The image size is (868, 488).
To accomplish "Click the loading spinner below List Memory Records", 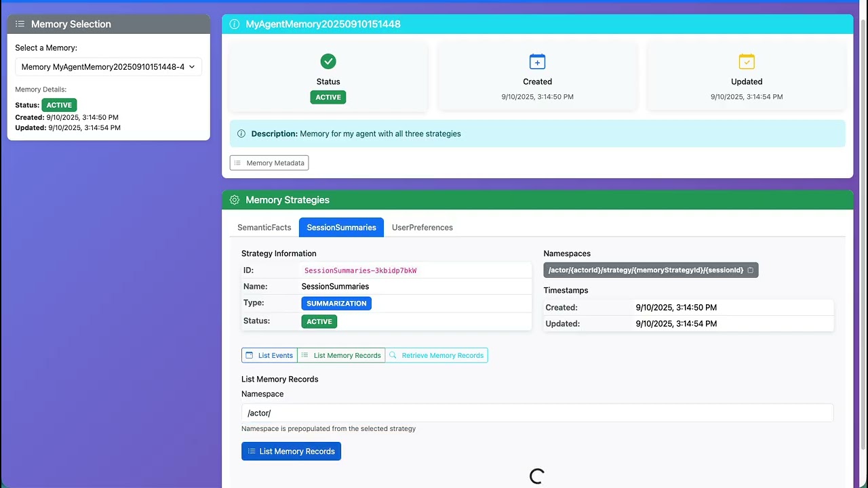I will pyautogui.click(x=537, y=476).
